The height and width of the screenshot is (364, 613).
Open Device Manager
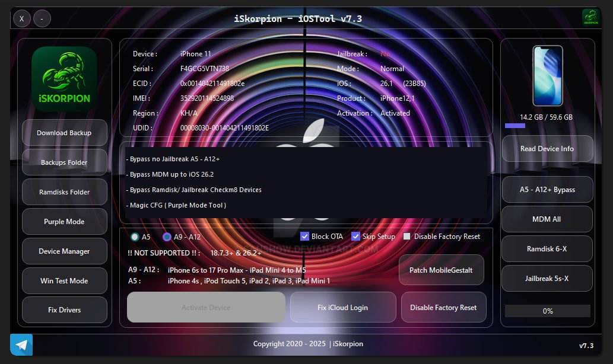[65, 251]
